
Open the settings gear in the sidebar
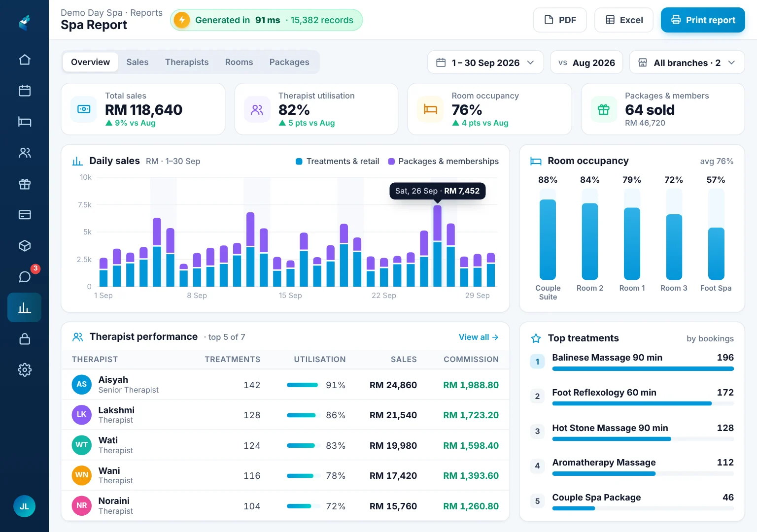coord(25,370)
